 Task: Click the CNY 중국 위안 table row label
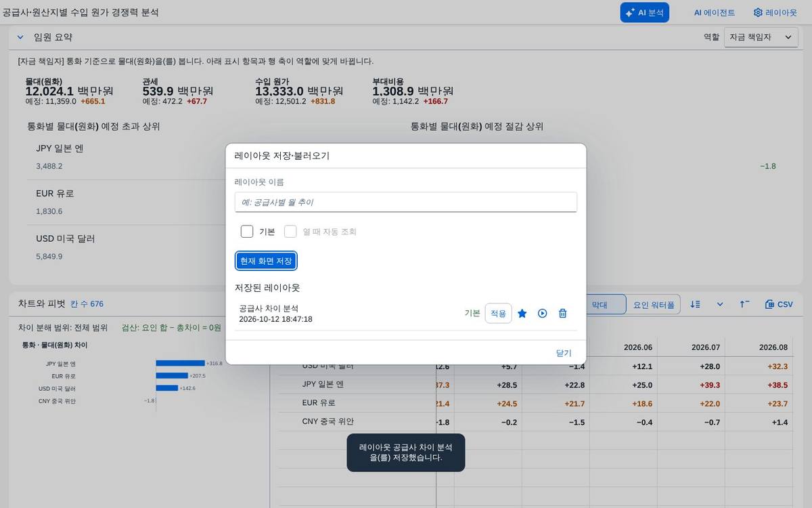click(x=328, y=421)
